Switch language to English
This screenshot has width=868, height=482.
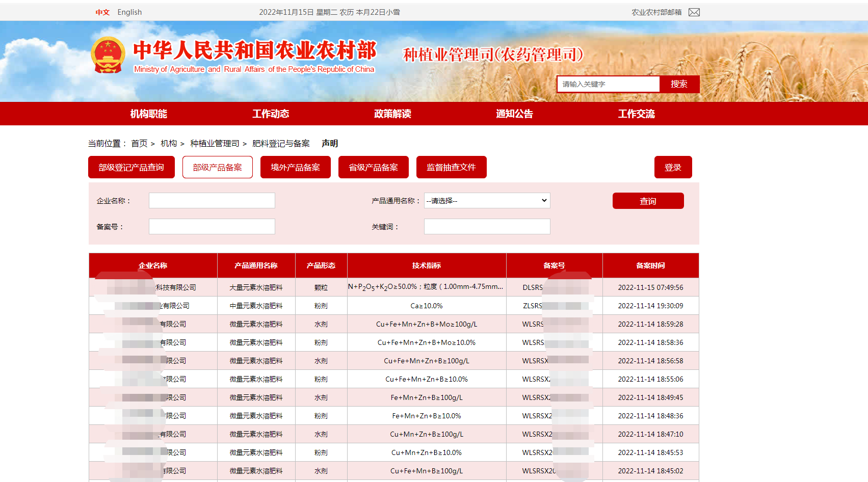tap(129, 12)
